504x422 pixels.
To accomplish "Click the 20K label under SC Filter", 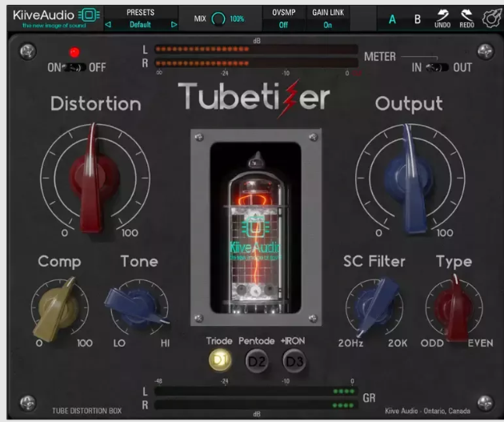I will point(398,344).
